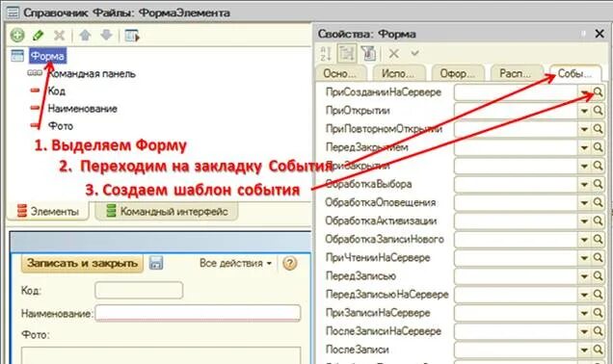Open the Все действия dropdown menu
613x364 pixels.
(x=235, y=263)
